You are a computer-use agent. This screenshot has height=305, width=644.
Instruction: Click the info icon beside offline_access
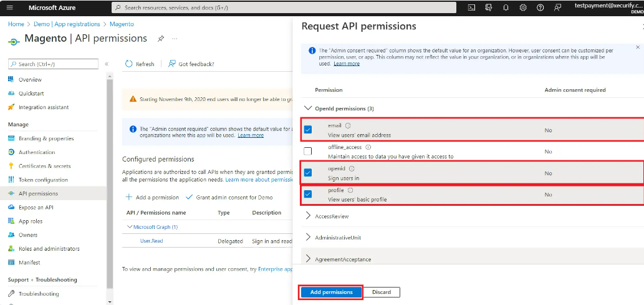pyautogui.click(x=368, y=147)
